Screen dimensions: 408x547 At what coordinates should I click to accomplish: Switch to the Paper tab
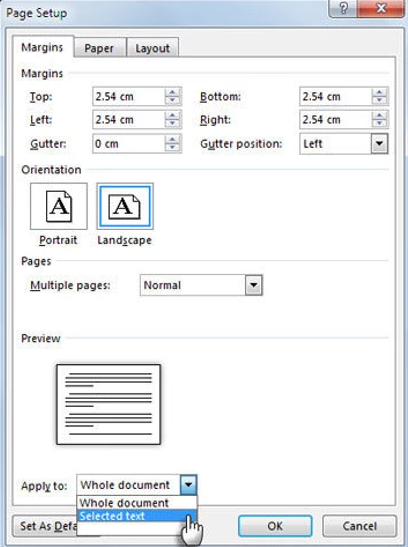pyautogui.click(x=99, y=48)
